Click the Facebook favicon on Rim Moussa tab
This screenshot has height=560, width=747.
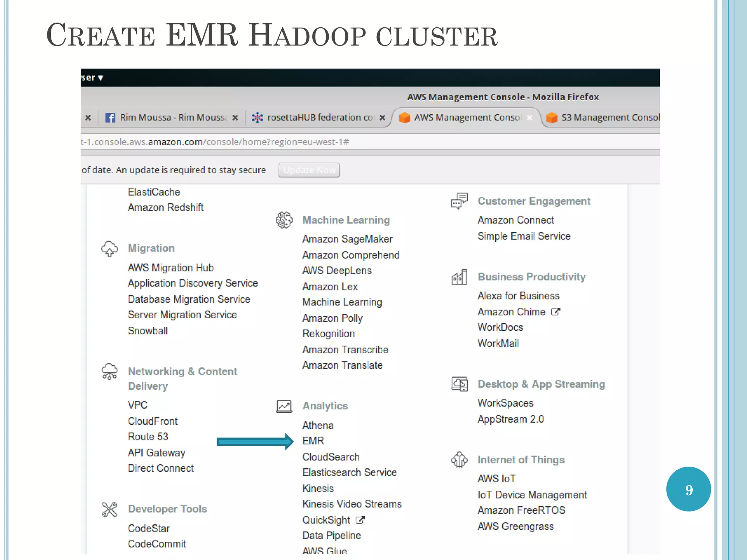pyautogui.click(x=110, y=118)
